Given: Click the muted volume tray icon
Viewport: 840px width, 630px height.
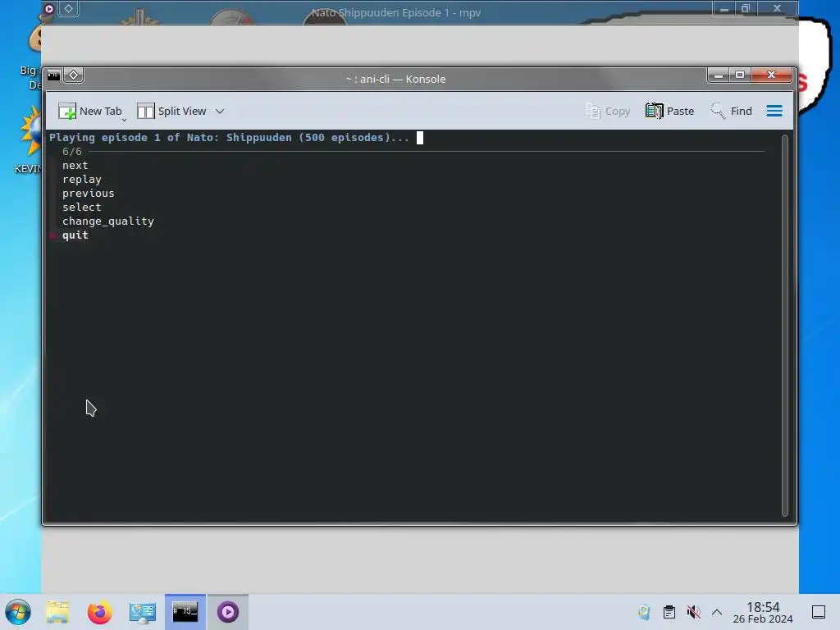Looking at the screenshot, I should tap(694, 612).
